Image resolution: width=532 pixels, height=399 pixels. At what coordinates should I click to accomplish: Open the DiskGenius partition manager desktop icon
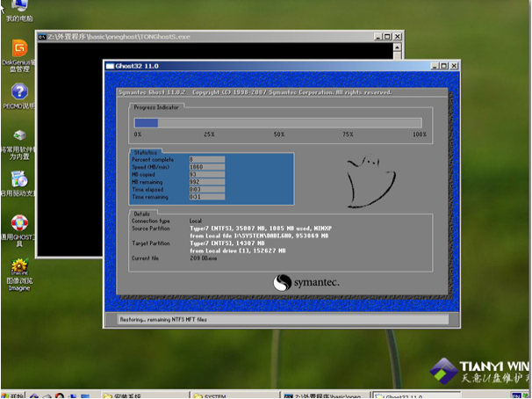(x=18, y=51)
